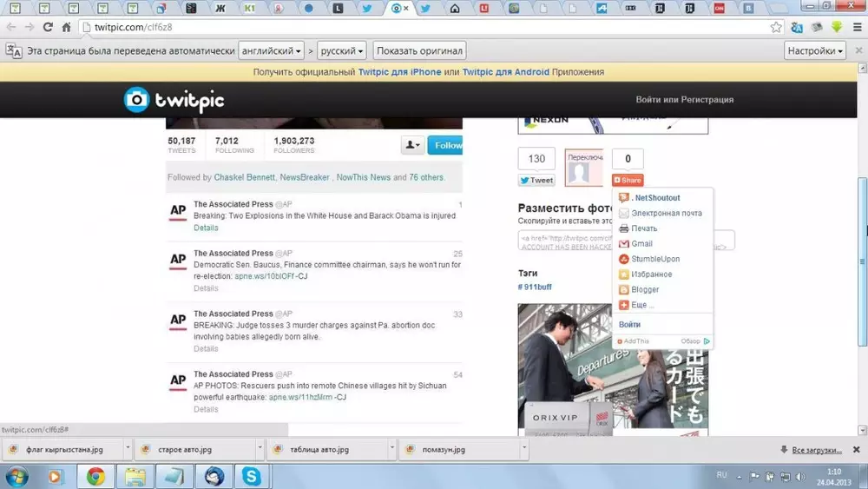This screenshot has width=868, height=489.
Task: Click the home icon in browser toolbar
Action: click(66, 27)
